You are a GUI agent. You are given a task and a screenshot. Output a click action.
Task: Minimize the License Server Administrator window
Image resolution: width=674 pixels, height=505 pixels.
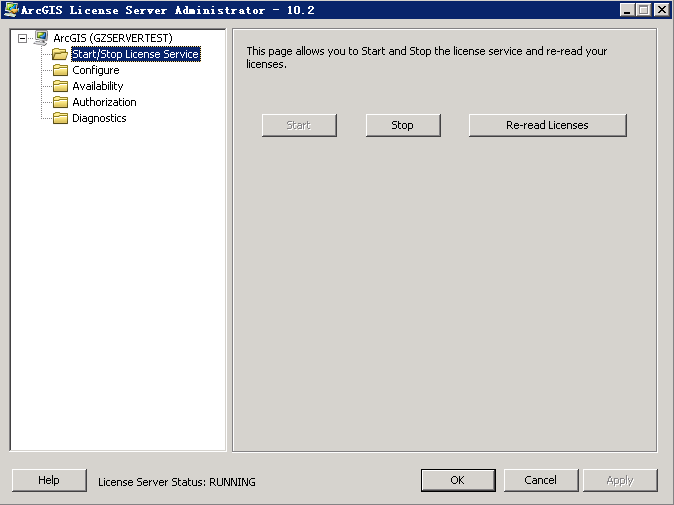[x=627, y=9]
